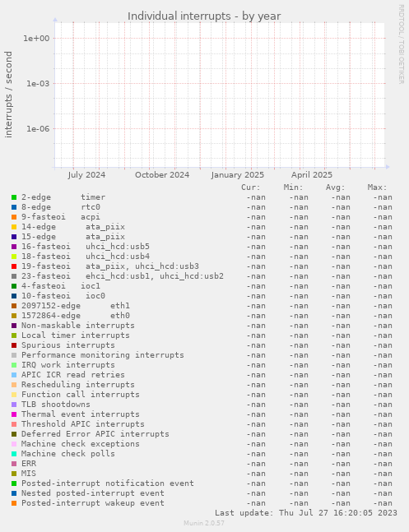Click the Cur: column header

pos(251,187)
